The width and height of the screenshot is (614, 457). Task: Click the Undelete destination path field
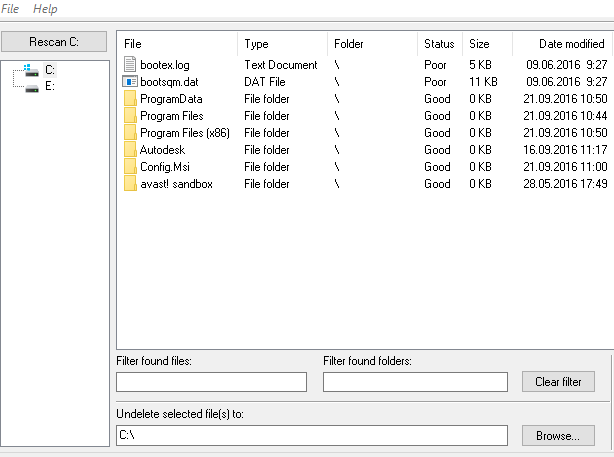coord(312,435)
